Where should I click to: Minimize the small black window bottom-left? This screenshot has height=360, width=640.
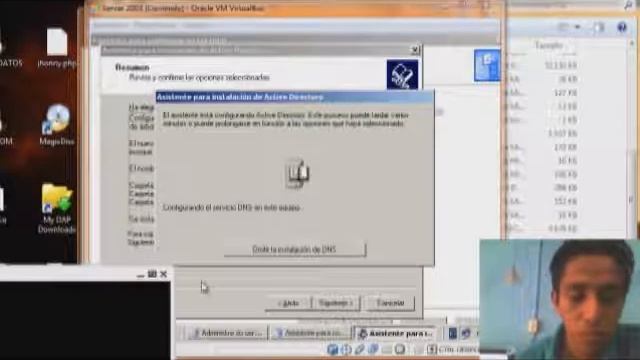coord(141,275)
